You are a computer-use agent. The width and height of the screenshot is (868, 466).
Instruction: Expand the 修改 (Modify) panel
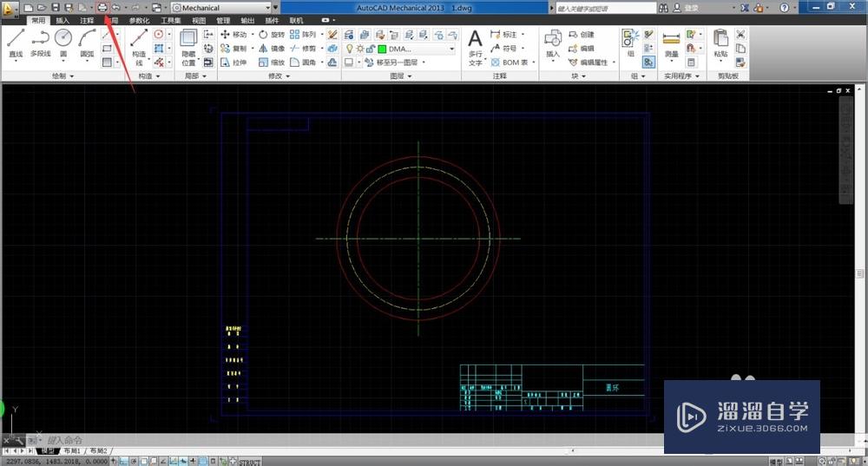point(279,76)
